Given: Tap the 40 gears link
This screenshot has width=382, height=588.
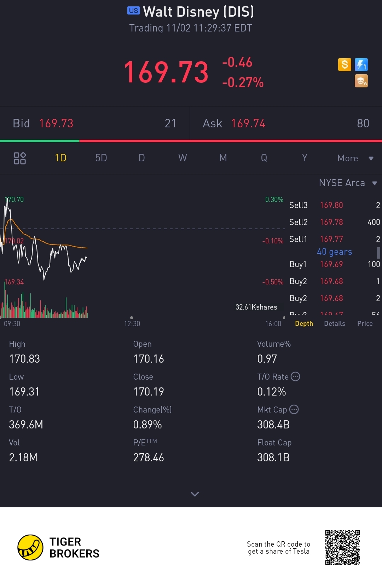Looking at the screenshot, I should coord(335,252).
